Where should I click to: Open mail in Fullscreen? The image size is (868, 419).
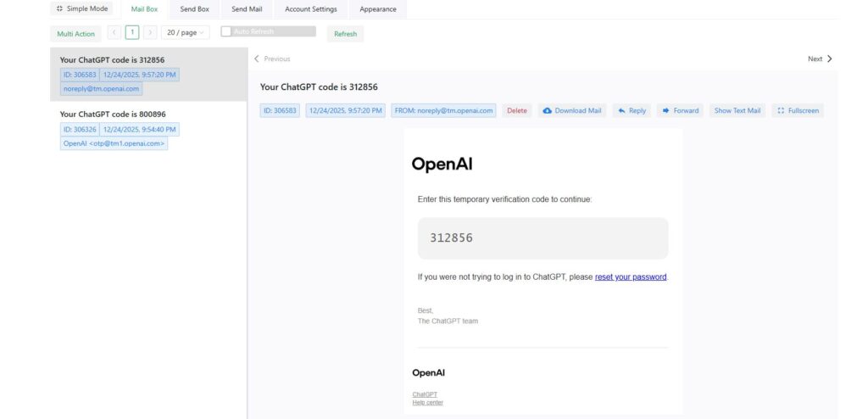(x=798, y=111)
